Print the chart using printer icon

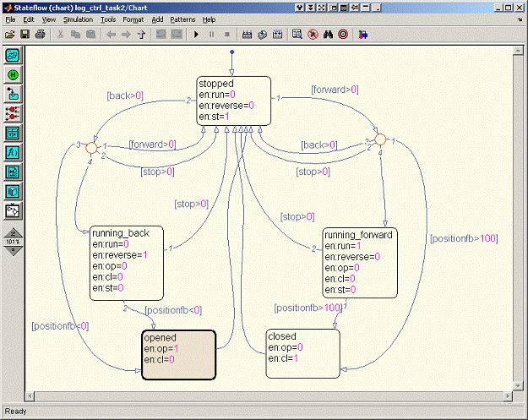click(x=39, y=35)
